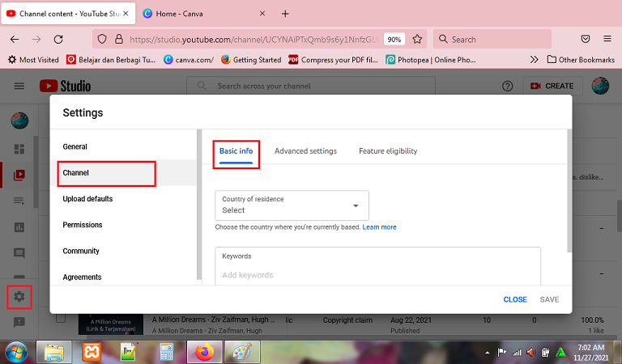The height and width of the screenshot is (364, 622).
Task: Click CLOSE in settings dialog
Action: coord(515,300)
